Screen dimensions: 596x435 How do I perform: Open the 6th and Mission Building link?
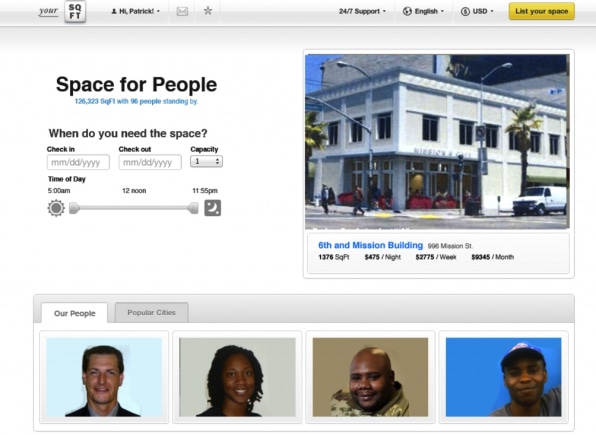pos(370,245)
